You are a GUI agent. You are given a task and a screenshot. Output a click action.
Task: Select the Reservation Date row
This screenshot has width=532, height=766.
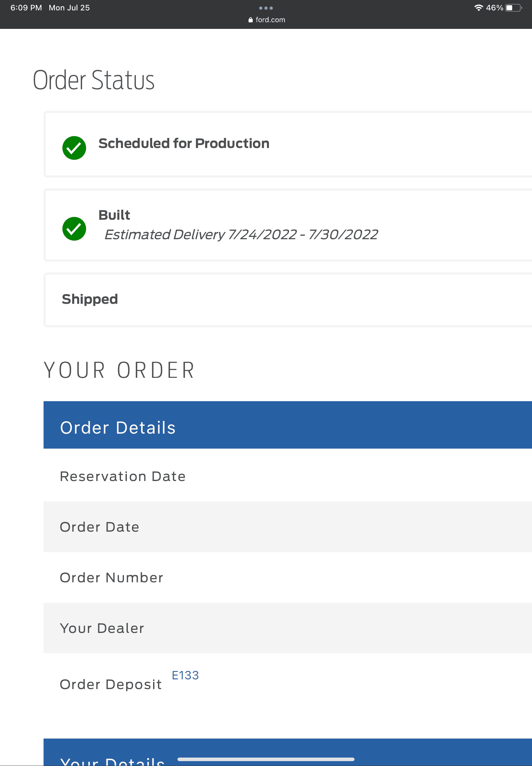(287, 476)
